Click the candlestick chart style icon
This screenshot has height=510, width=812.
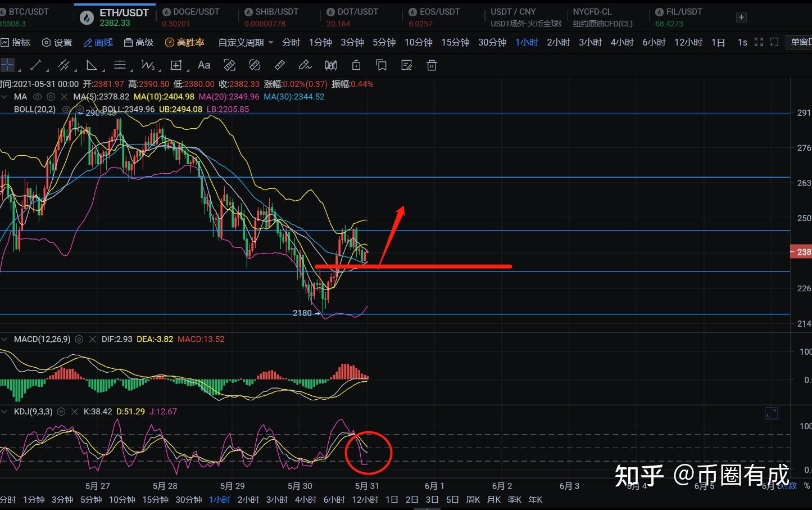pos(331,65)
